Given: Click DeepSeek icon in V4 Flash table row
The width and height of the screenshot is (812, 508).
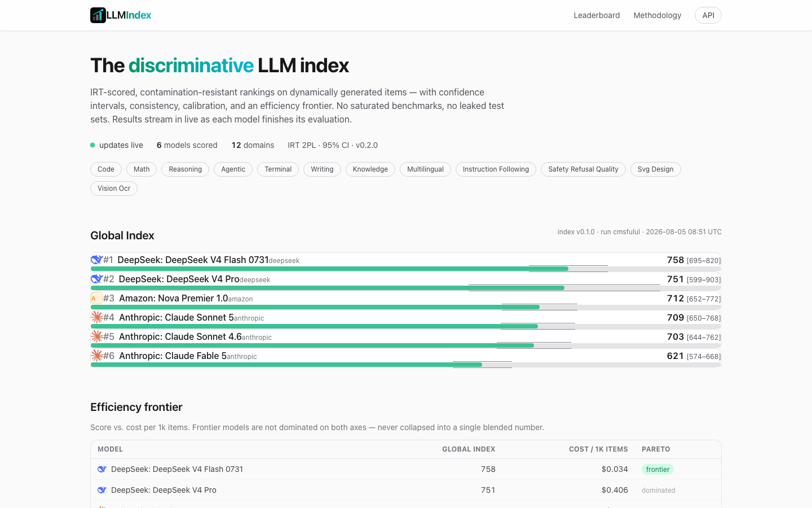Looking at the screenshot, I should coord(102,469).
